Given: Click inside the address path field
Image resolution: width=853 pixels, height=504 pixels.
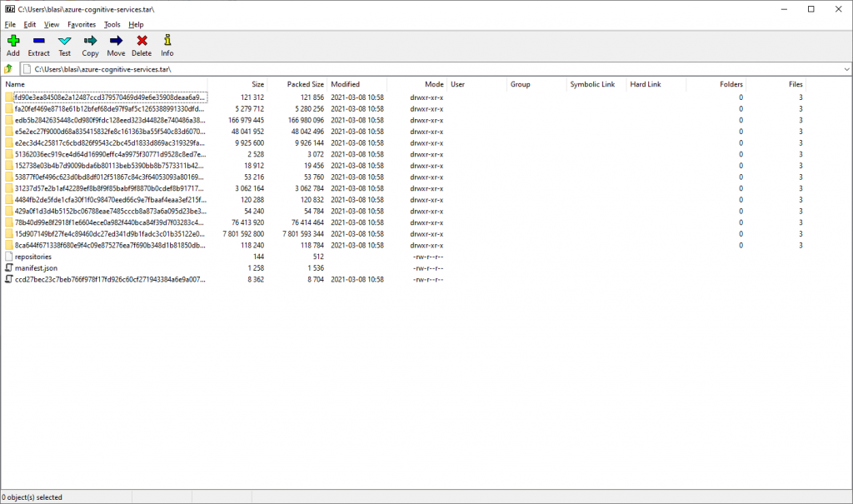Looking at the screenshot, I should point(417,69).
